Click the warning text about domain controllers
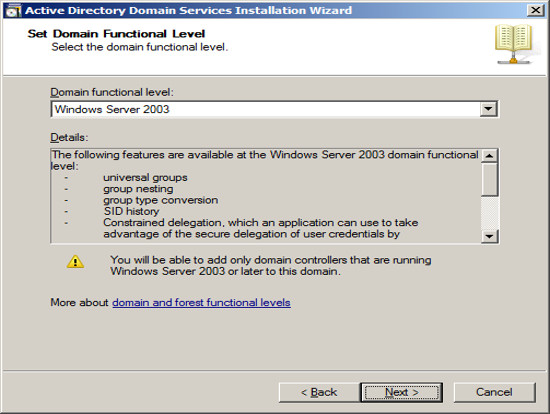550x414 pixels. click(x=270, y=266)
